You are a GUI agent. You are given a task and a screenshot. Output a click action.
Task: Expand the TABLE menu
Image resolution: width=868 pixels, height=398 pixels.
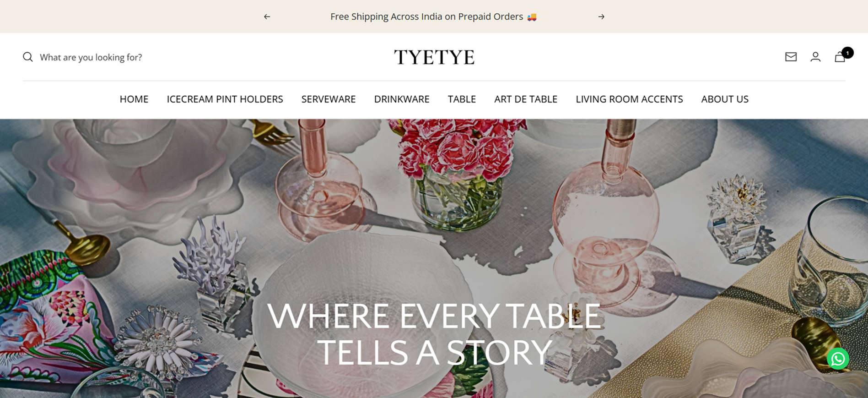click(x=462, y=99)
